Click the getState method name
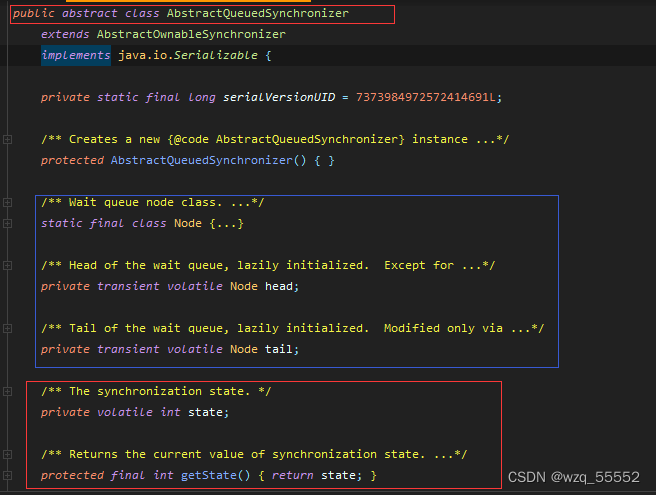Viewport: 656px width, 495px height. (209, 475)
